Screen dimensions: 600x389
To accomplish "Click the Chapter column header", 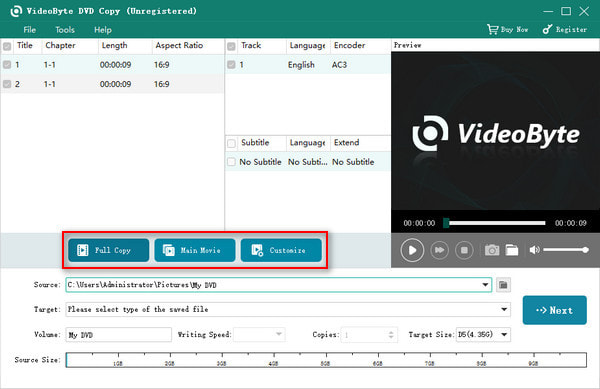I will coord(60,46).
